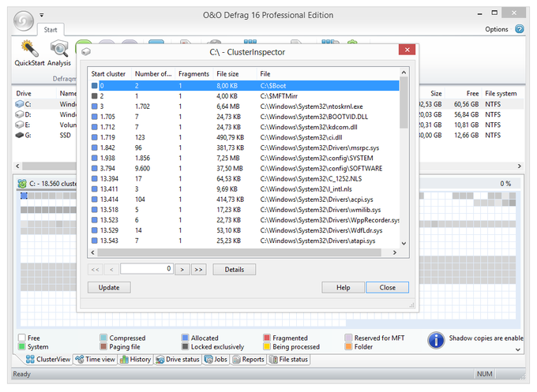The width and height of the screenshot is (537, 392).
Task: Open the blue help icon next to Options
Action: pyautogui.click(x=520, y=29)
